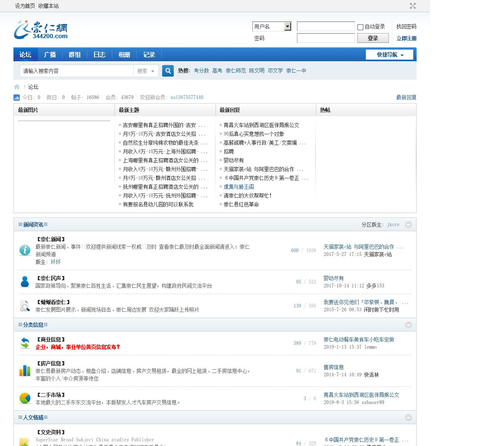Switch to the 广播 navigation tab

point(50,55)
